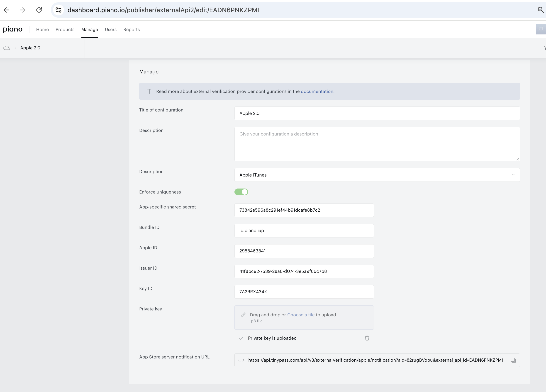Click the Piano logo
Viewport: 546px width, 392px height.
coord(13,29)
